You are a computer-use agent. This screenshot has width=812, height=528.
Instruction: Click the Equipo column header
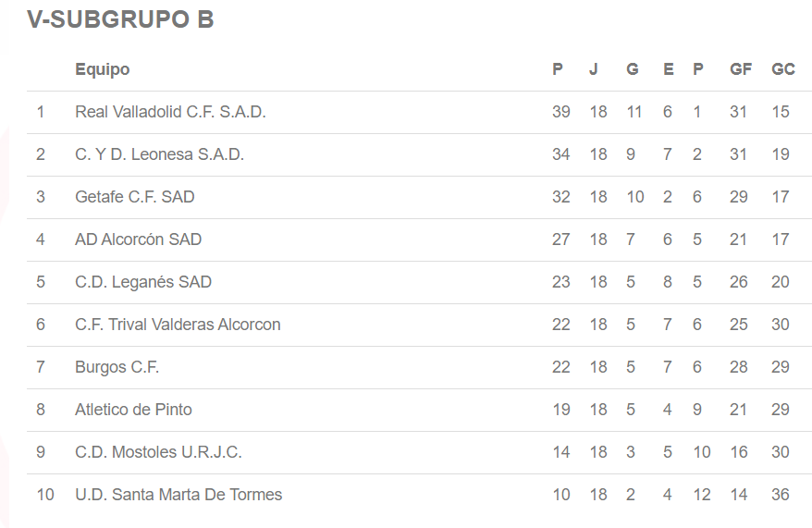102,69
